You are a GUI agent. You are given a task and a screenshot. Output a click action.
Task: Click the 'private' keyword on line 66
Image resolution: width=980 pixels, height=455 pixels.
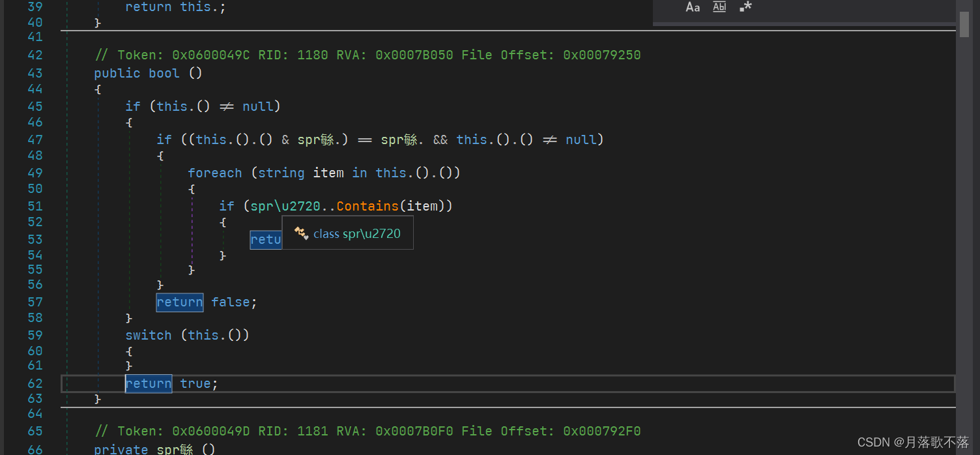coord(121,448)
